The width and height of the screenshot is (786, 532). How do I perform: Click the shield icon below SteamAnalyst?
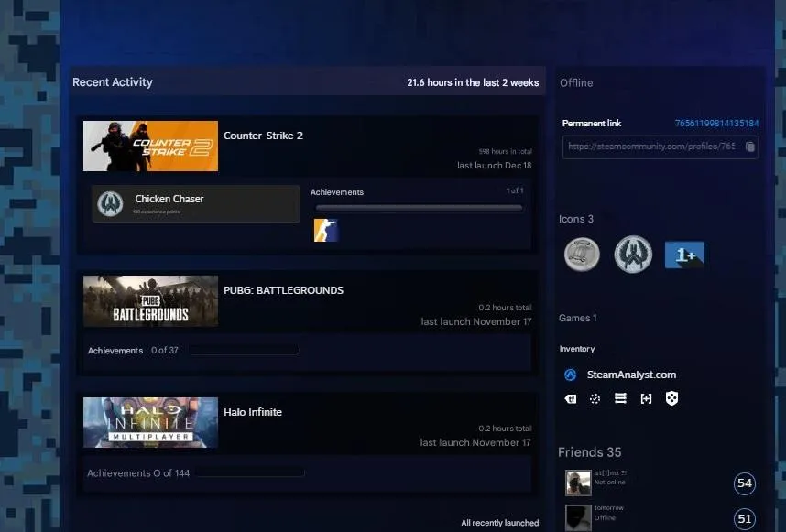point(671,398)
